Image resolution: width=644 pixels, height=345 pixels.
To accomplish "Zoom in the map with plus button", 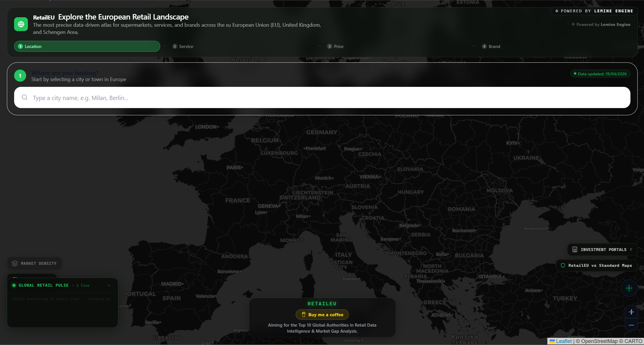I will (631, 312).
